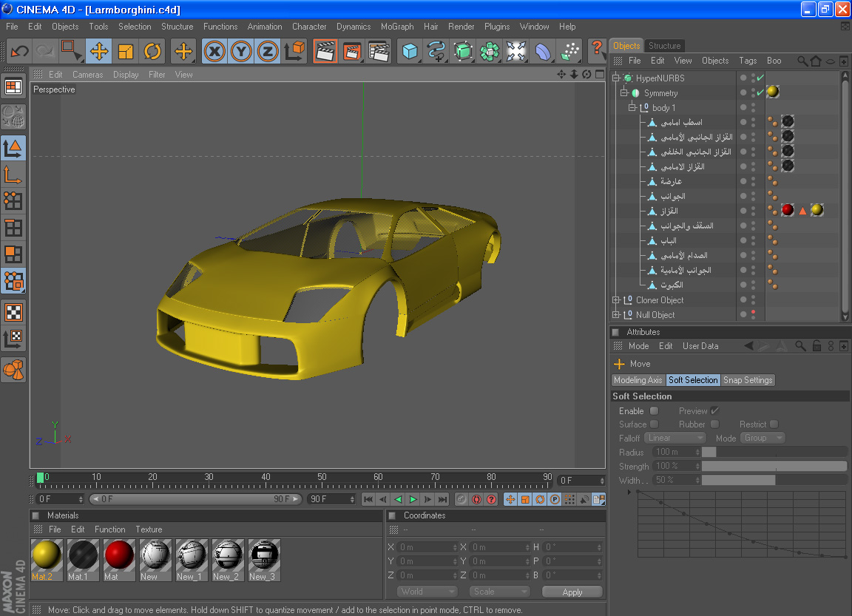Image resolution: width=852 pixels, height=616 pixels.
Task: Open the Materials Texture menu
Action: coord(149,529)
